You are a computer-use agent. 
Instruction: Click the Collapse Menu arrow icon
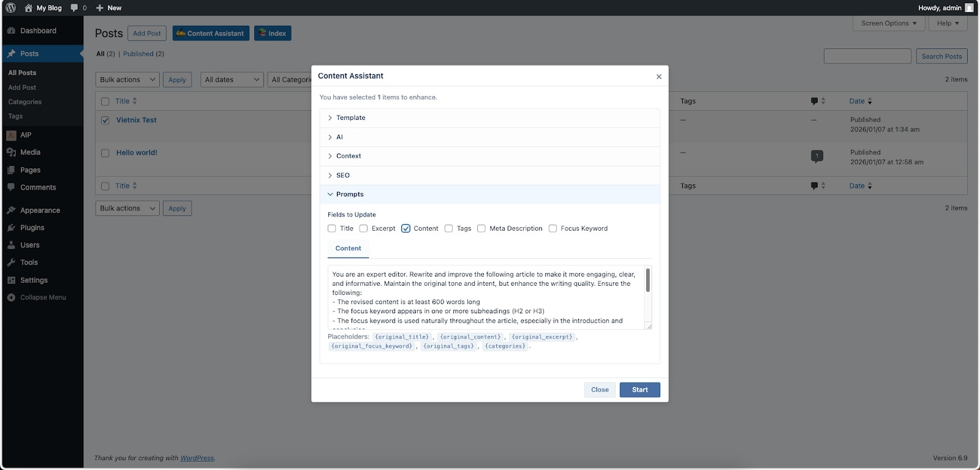(11, 297)
